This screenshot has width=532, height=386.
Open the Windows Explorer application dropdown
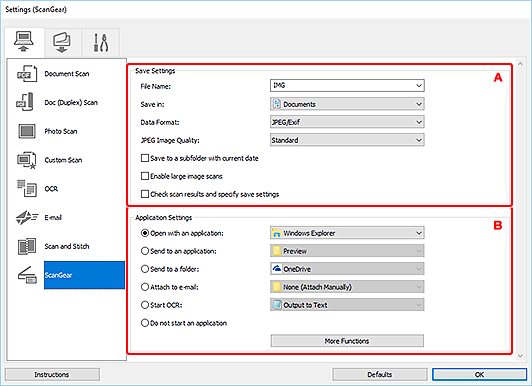[347, 233]
